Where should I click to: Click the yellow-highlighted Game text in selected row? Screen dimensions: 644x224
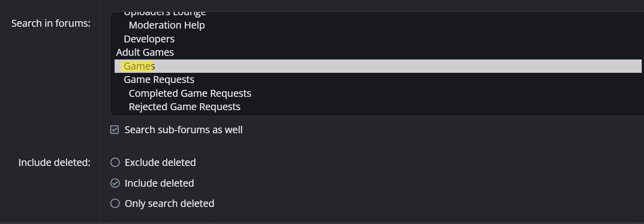point(137,66)
